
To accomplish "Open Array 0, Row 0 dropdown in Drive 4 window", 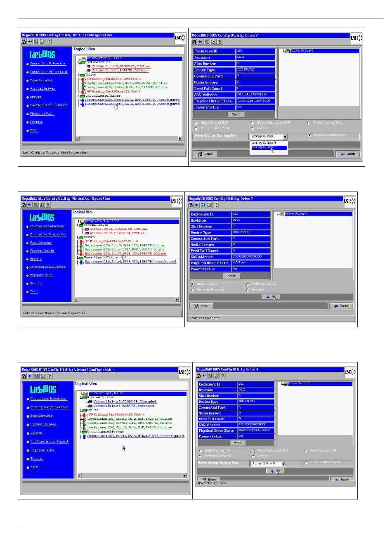I will point(268,464).
